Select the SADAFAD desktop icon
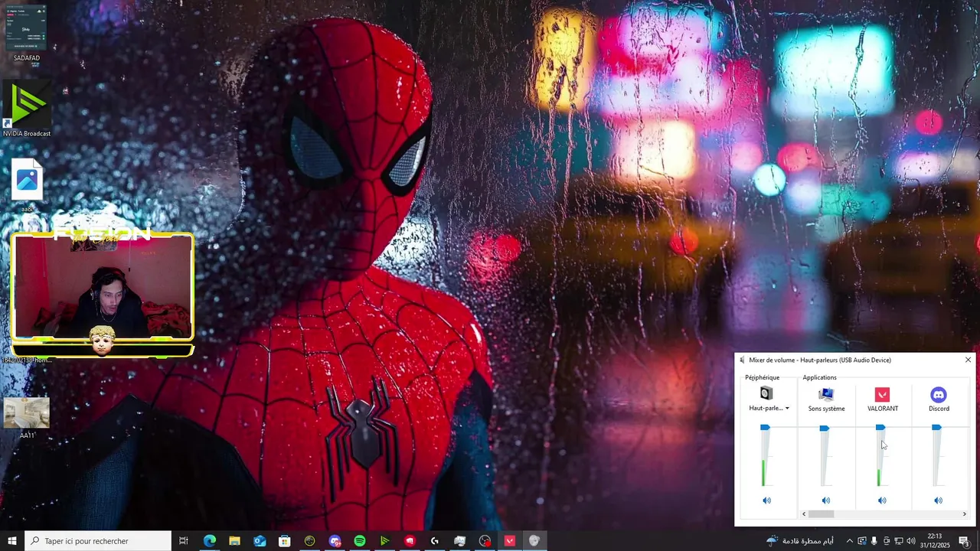The width and height of the screenshot is (980, 551). [26, 33]
